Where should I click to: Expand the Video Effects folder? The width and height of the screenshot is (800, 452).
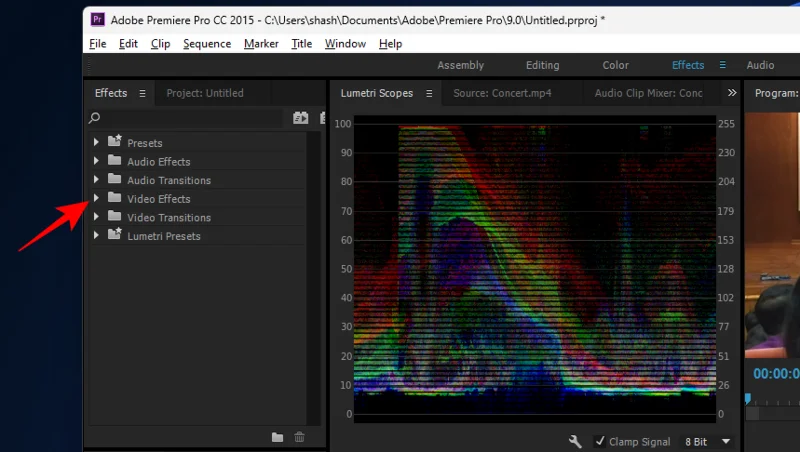(x=96, y=199)
